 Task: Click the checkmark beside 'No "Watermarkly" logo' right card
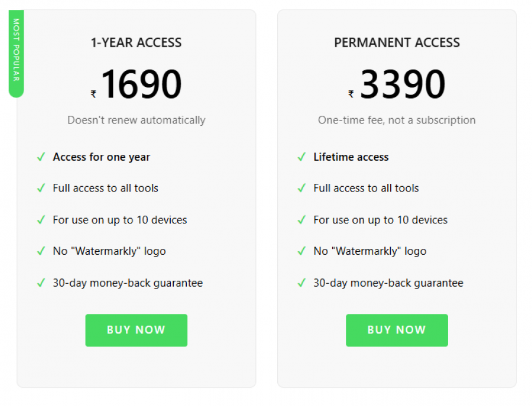(301, 251)
